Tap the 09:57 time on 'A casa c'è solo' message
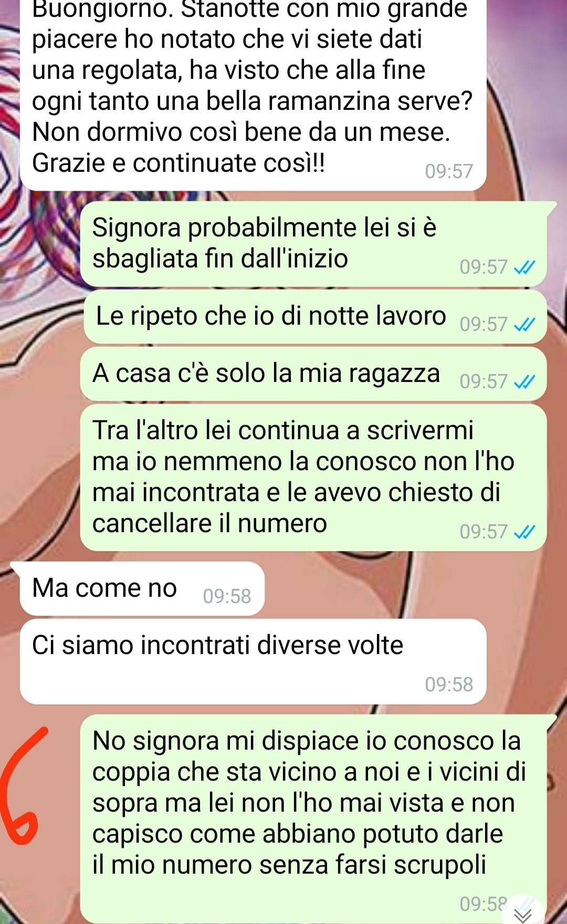Screen dimensions: 567x924 click(484, 382)
